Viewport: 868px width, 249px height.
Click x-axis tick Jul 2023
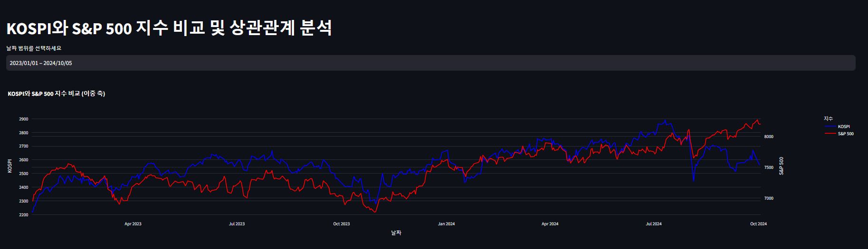coord(237,224)
